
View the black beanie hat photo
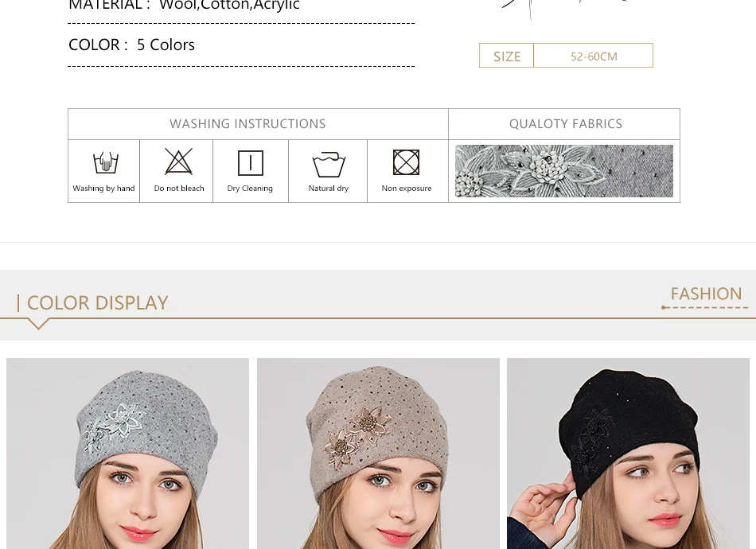pos(628,454)
